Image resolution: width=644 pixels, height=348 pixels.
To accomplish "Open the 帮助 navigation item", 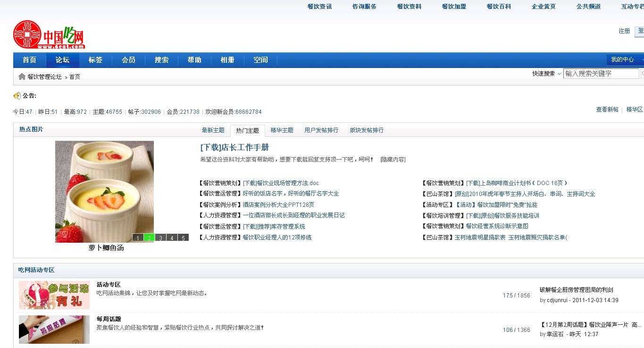I will (194, 60).
